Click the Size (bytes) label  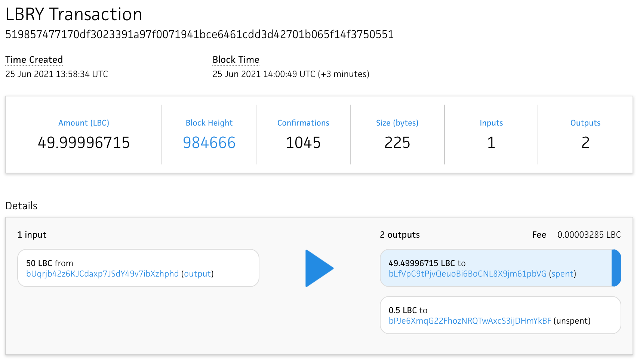(x=397, y=123)
